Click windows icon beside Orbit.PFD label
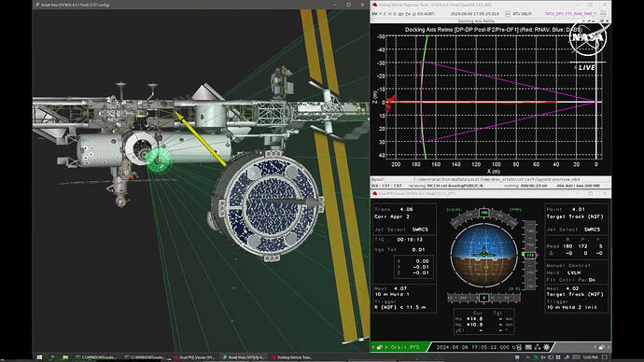 [380, 347]
